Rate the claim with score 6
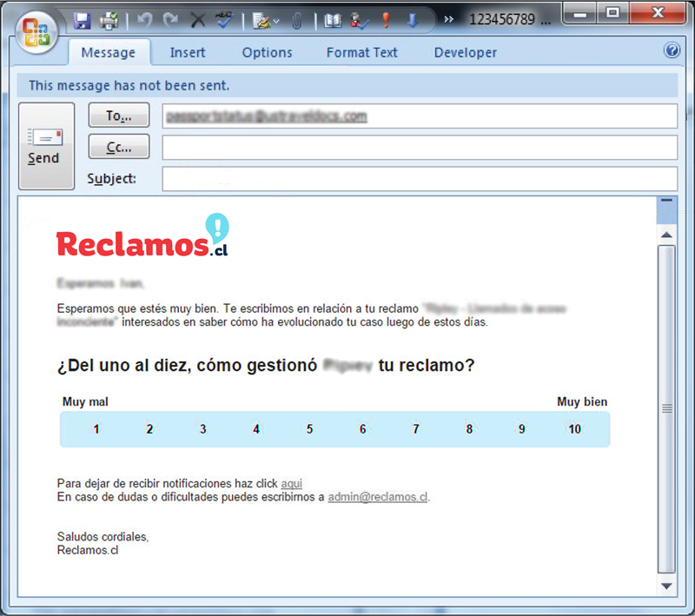This screenshot has height=616, width=695. pyautogui.click(x=362, y=429)
